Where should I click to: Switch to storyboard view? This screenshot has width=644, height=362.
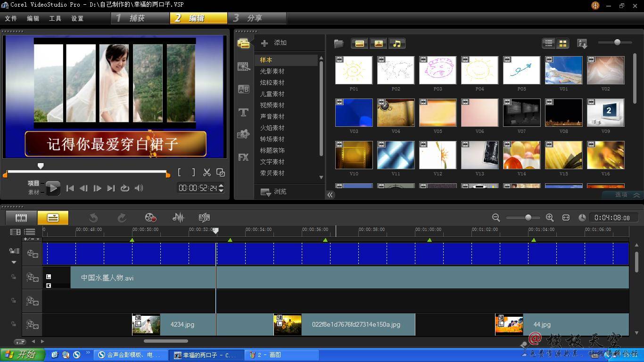click(21, 218)
